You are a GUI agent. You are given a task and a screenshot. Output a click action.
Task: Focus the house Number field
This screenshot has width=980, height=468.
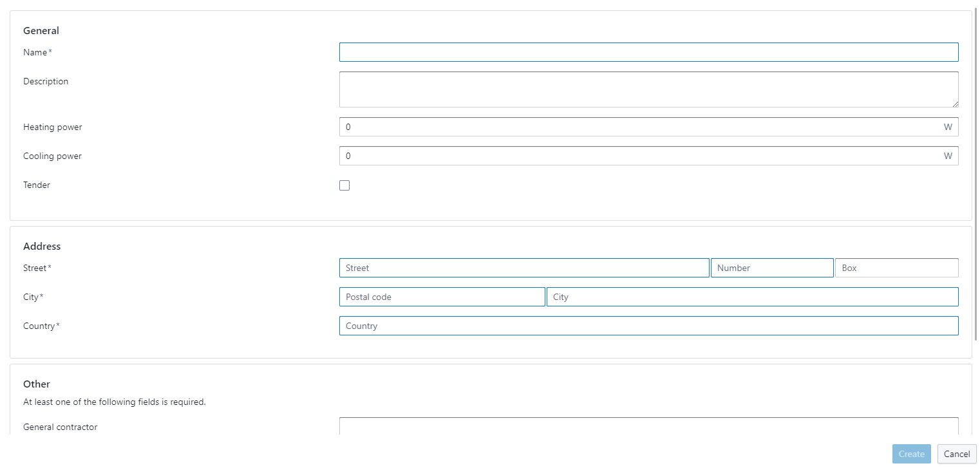pyautogui.click(x=772, y=268)
